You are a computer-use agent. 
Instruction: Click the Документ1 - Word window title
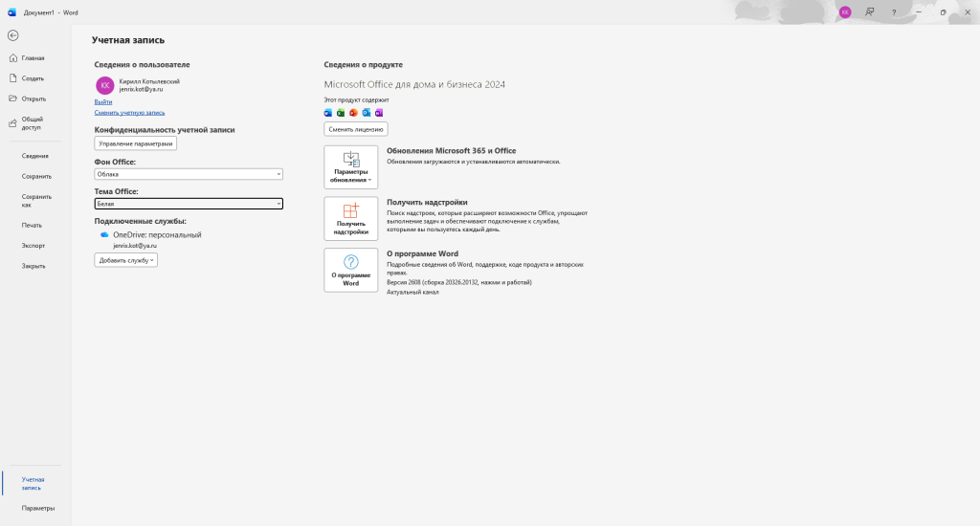51,12
